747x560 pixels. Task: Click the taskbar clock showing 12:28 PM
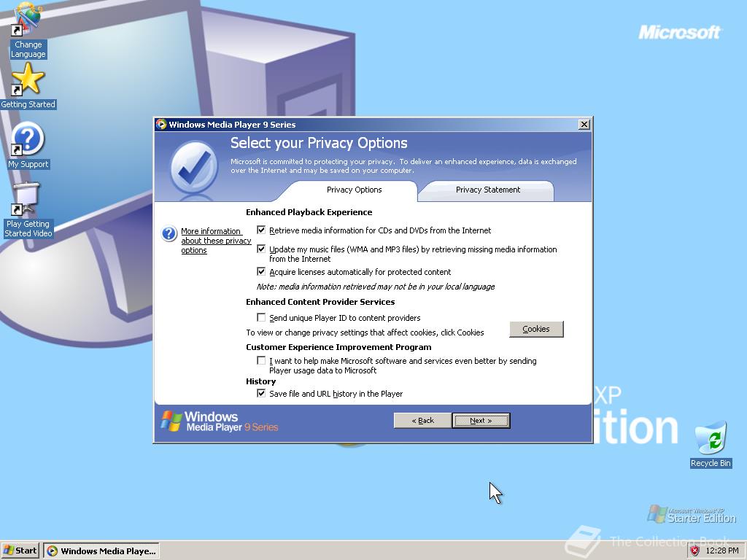[x=722, y=551]
